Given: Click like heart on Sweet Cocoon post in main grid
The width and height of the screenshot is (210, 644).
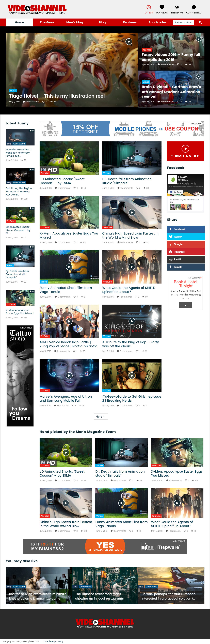Looking at the screenshot, I should [x=74, y=188].
